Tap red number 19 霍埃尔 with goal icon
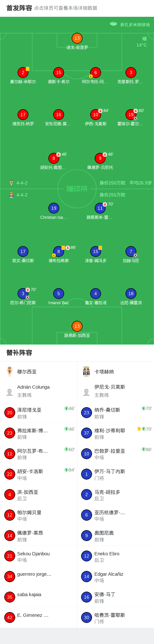 pos(131,115)
